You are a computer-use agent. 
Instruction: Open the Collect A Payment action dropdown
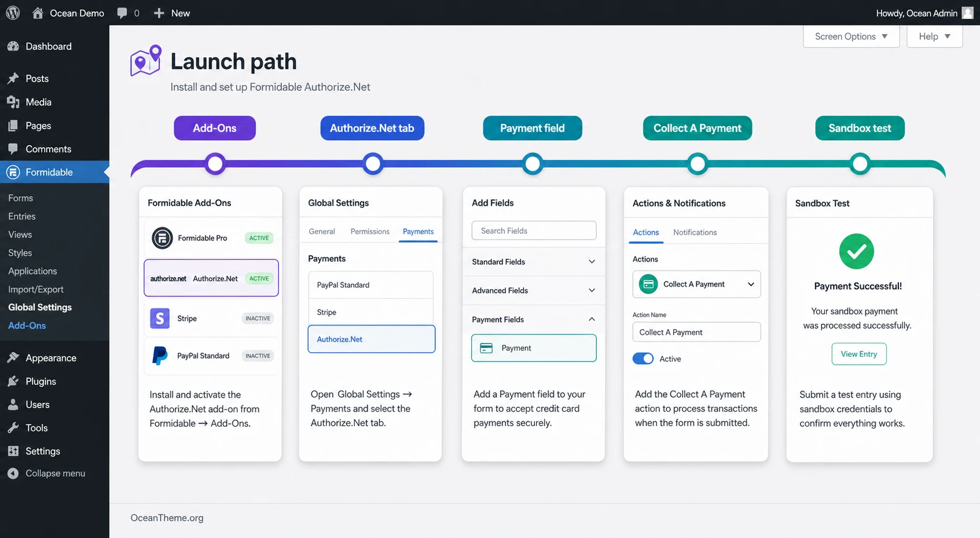[696, 284]
